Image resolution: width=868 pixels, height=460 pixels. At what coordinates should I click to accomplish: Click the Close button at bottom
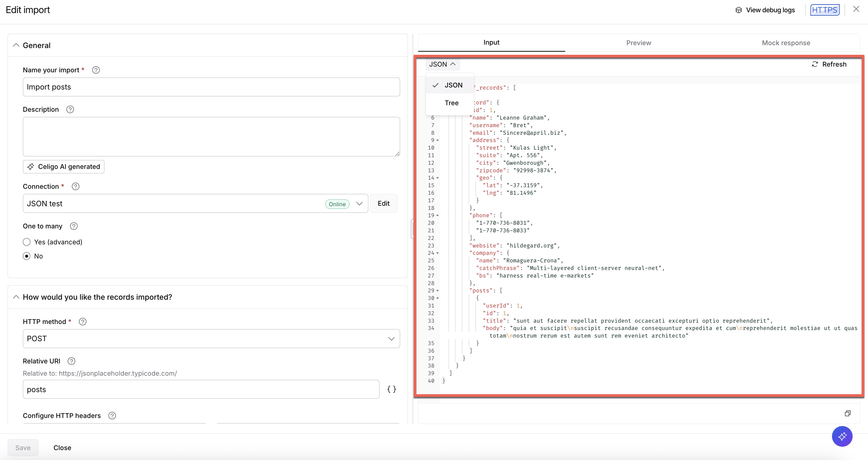(x=62, y=447)
